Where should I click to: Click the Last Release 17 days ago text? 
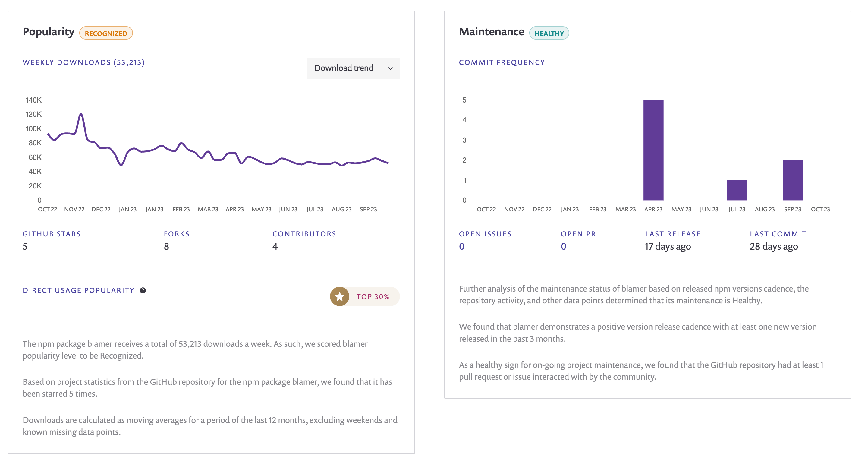pos(668,246)
